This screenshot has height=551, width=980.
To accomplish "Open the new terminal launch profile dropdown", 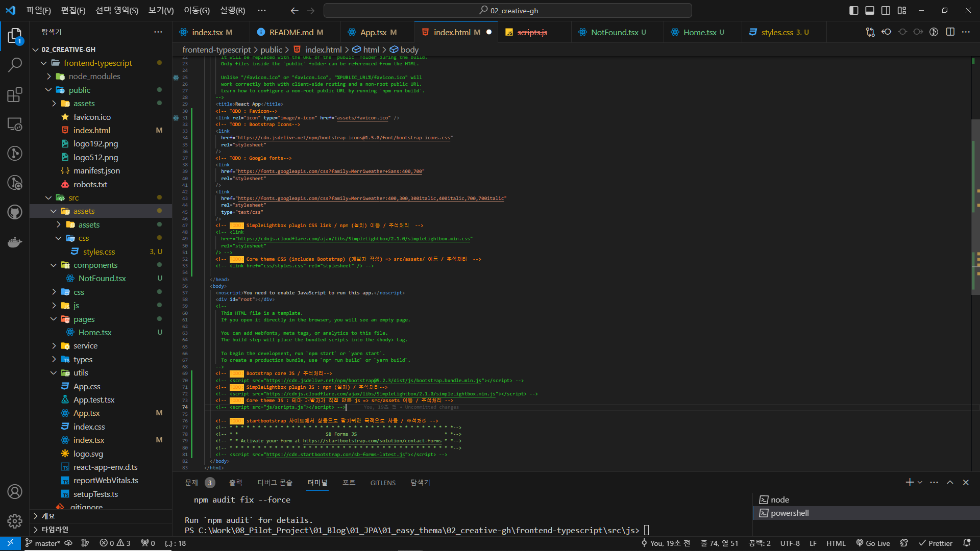I will click(x=920, y=483).
